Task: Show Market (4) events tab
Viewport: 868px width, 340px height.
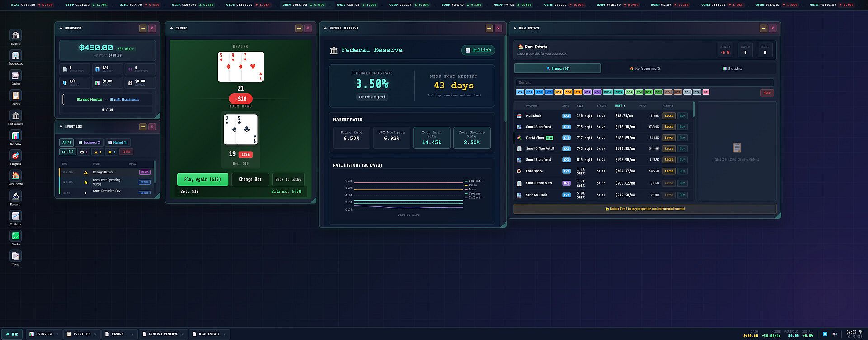Action: tap(118, 143)
